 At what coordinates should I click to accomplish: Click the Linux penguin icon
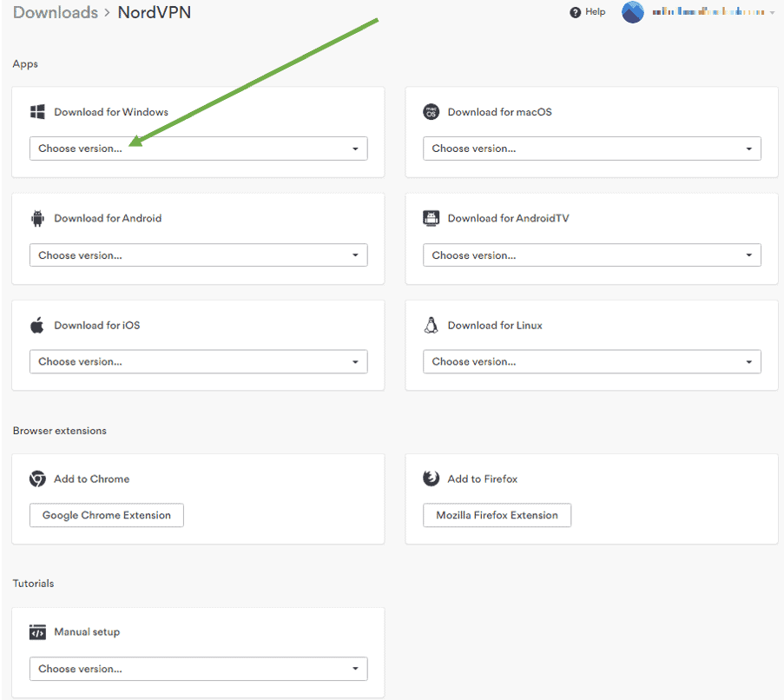coord(431,325)
